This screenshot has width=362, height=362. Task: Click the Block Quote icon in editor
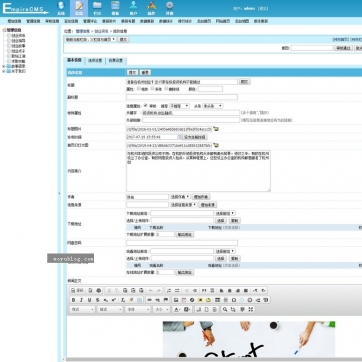[x=204, y=290]
